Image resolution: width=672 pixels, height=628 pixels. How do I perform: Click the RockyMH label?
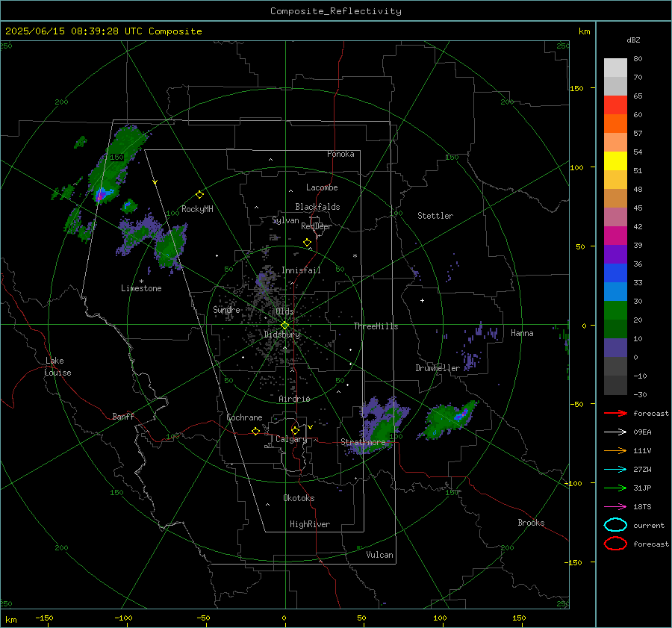point(197,209)
